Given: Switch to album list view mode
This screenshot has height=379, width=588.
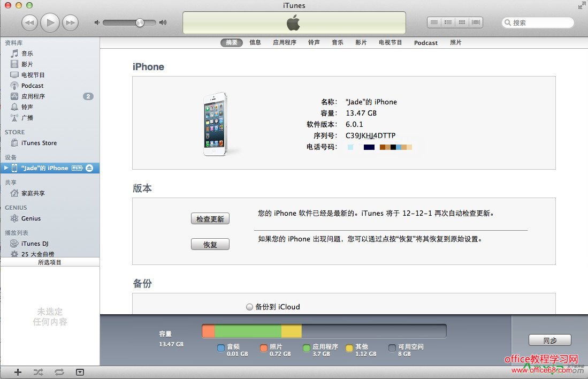Looking at the screenshot, I should (x=448, y=22).
